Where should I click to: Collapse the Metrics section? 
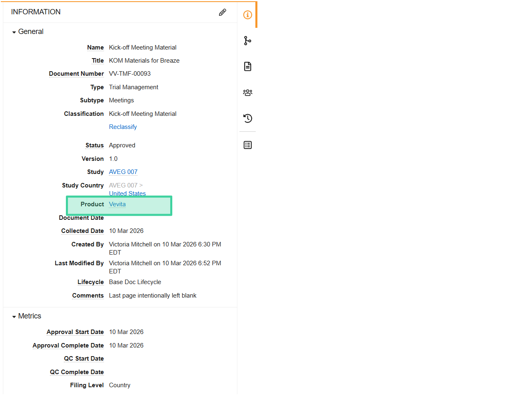[x=14, y=316]
